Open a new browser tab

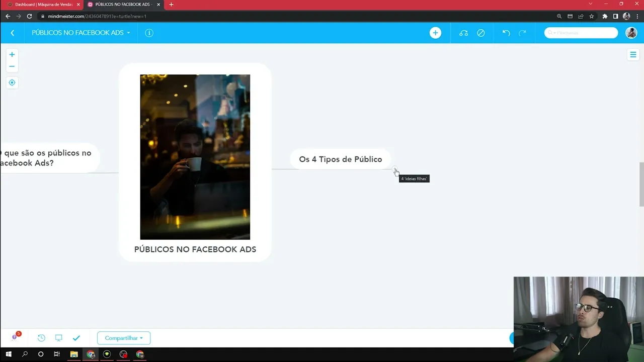[x=171, y=4]
